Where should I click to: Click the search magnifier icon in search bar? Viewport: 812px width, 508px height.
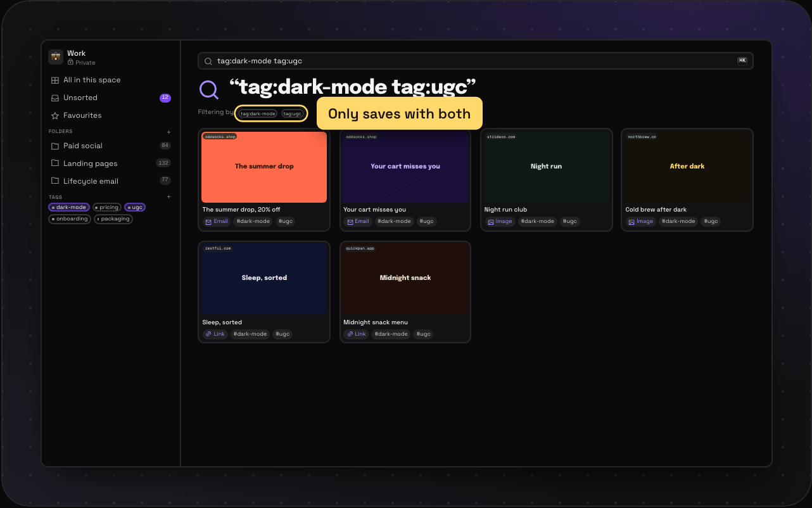(208, 61)
